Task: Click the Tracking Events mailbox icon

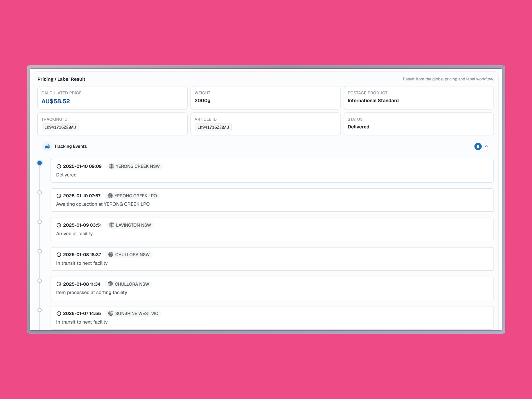Action: 47,146
